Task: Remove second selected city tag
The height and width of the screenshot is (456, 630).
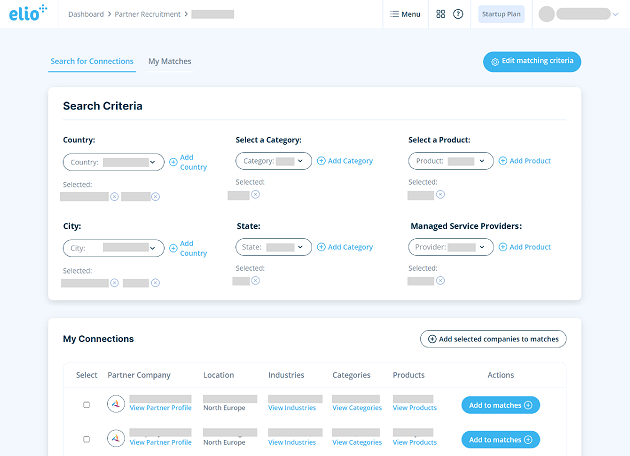Action: [155, 283]
